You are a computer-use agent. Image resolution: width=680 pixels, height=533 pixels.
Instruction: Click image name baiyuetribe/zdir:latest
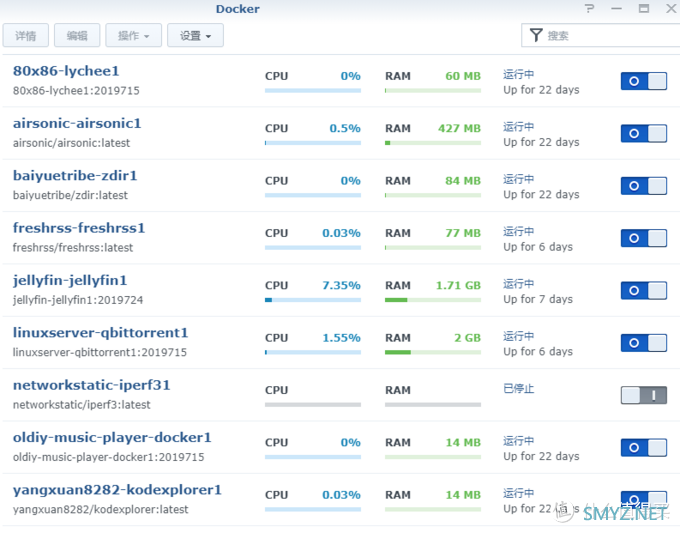point(70,196)
